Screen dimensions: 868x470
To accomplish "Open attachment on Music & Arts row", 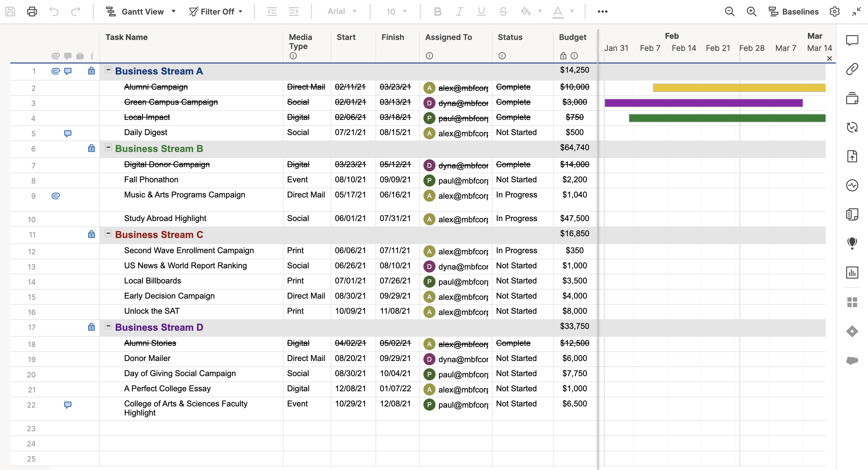I will click(x=56, y=196).
